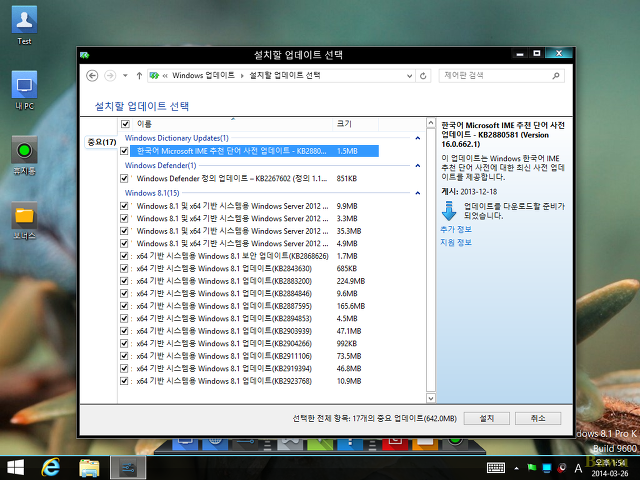Click the IME 'A' language indicator

(x=578, y=468)
